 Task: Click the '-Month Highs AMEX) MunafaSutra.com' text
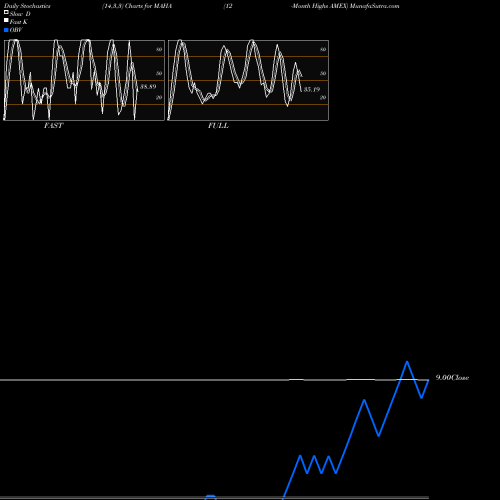coord(345,6)
